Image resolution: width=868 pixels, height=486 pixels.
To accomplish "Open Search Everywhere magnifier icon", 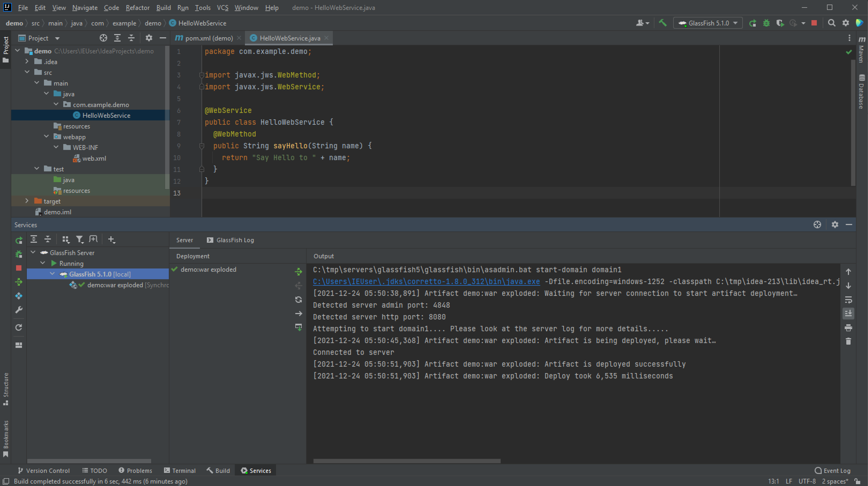I will tap(832, 23).
